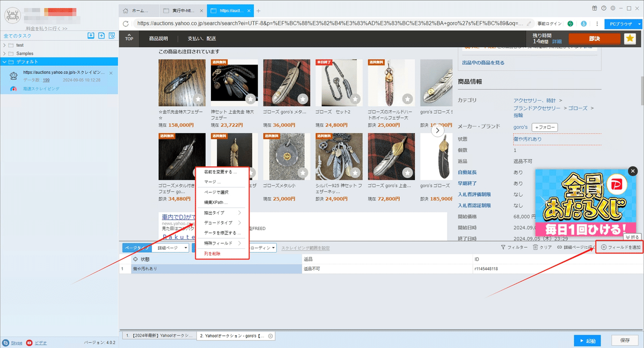This screenshot has width=644, height=348.
Task: Expand the test folder in task tree
Action: 5,46
